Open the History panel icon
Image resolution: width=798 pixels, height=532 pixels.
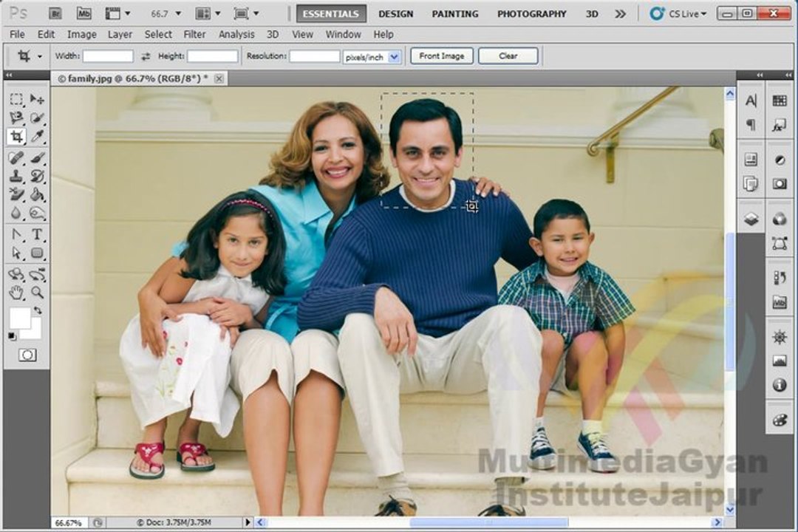click(x=780, y=278)
